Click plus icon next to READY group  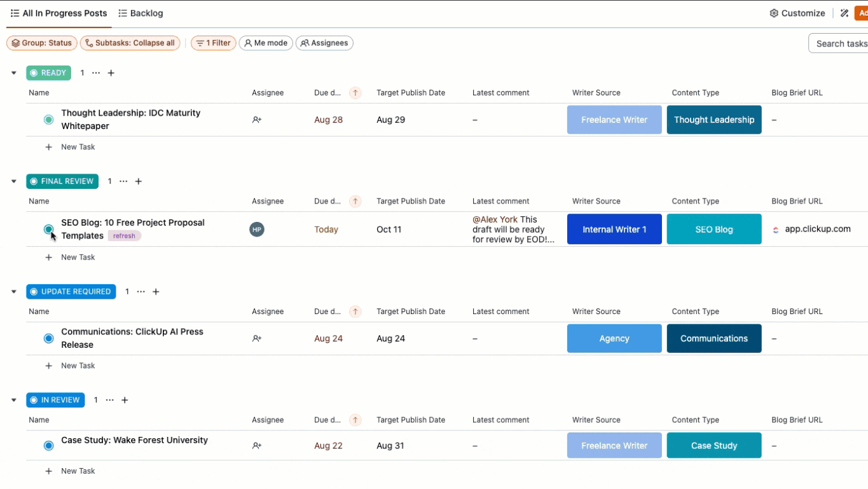pyautogui.click(x=111, y=73)
